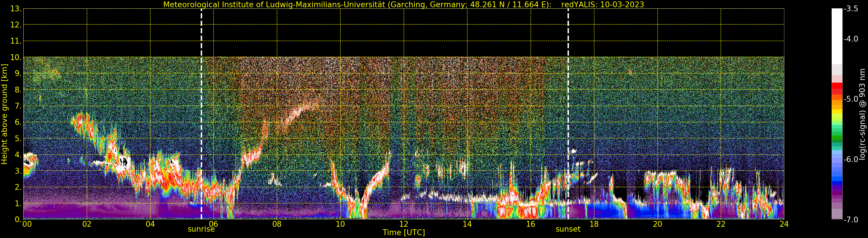Viewport: 868px width, 238px height.
Task: Click the '14' time tick label
Action: coord(467,224)
